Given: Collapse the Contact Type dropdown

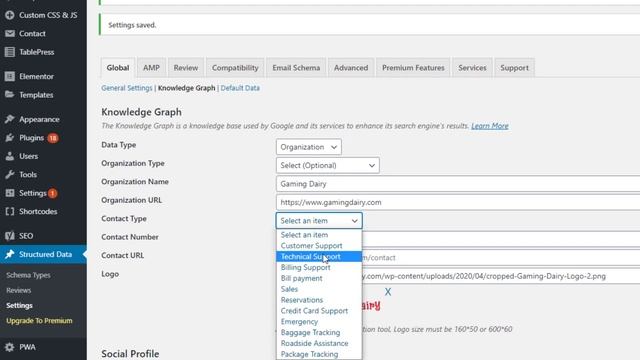Looking at the screenshot, I should [319, 220].
